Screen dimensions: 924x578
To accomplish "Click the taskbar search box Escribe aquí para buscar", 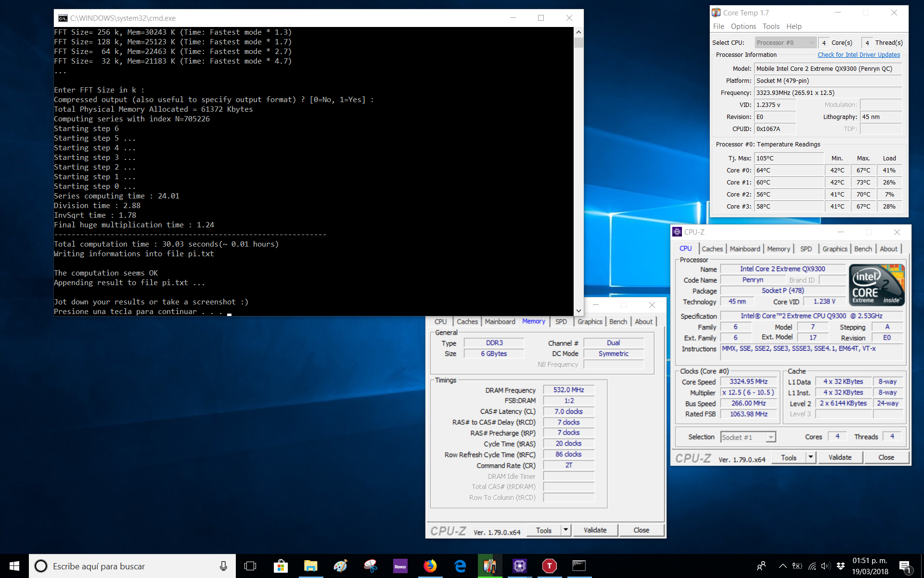I will [132, 566].
